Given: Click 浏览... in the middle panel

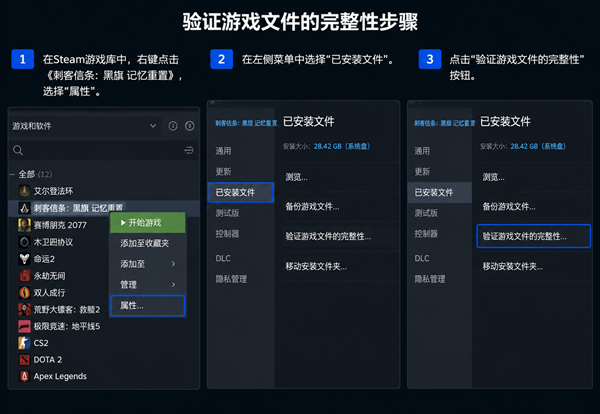Looking at the screenshot, I should click(x=297, y=177).
